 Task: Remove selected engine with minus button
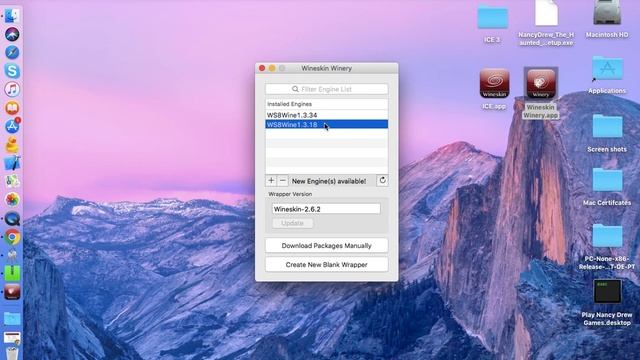point(282,181)
